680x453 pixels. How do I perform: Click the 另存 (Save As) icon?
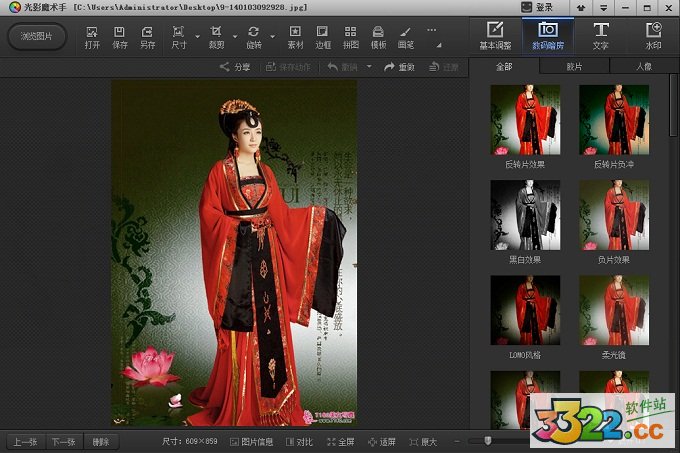[148, 37]
